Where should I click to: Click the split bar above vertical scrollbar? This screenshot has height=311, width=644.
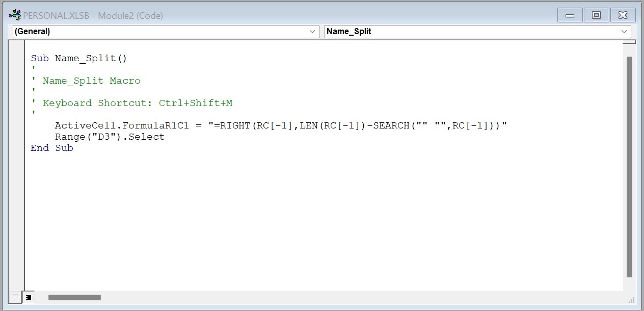coord(629,42)
